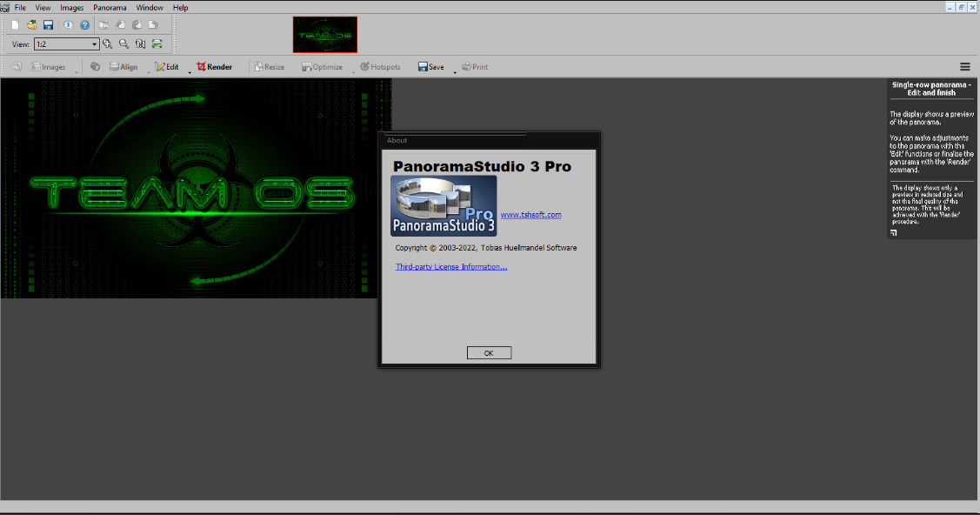This screenshot has width=980, height=515.
Task: Click the Images toolbar button
Action: 48,67
